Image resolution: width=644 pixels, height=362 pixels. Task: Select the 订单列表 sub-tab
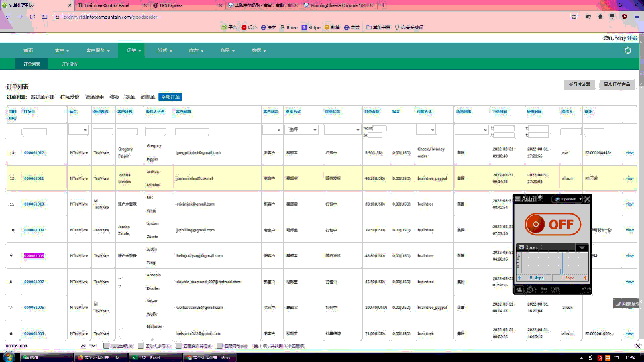pyautogui.click(x=32, y=64)
